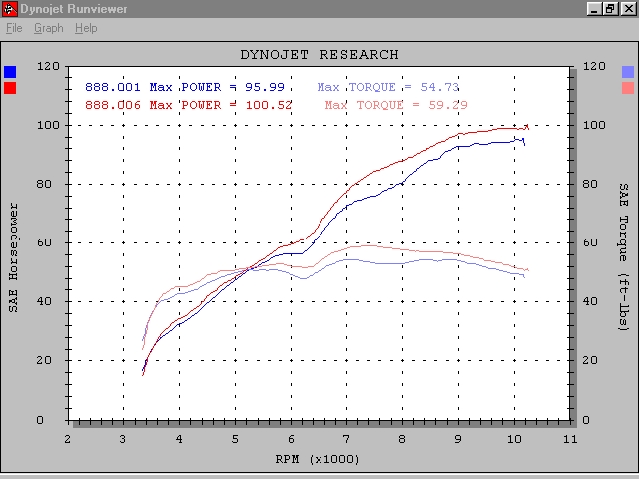Open the File menu
Screen dimensions: 640x480
[x=14, y=29]
